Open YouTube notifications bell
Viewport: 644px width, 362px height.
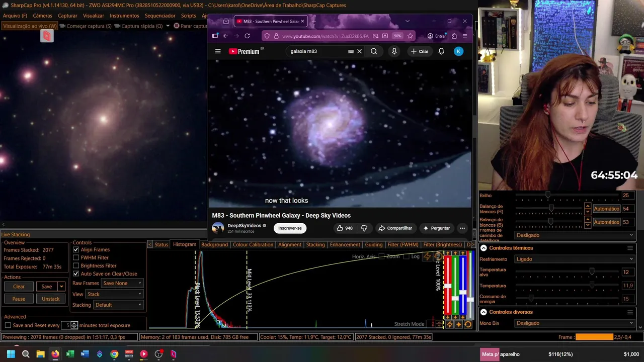coord(441,51)
